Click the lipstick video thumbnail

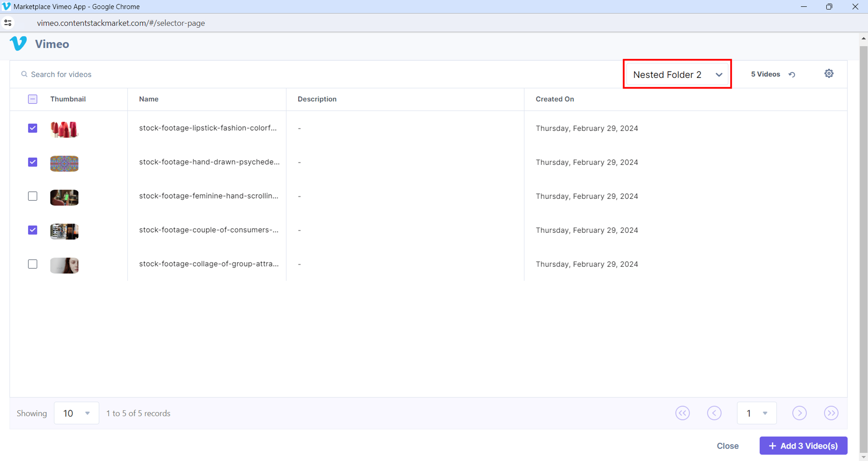[64, 130]
